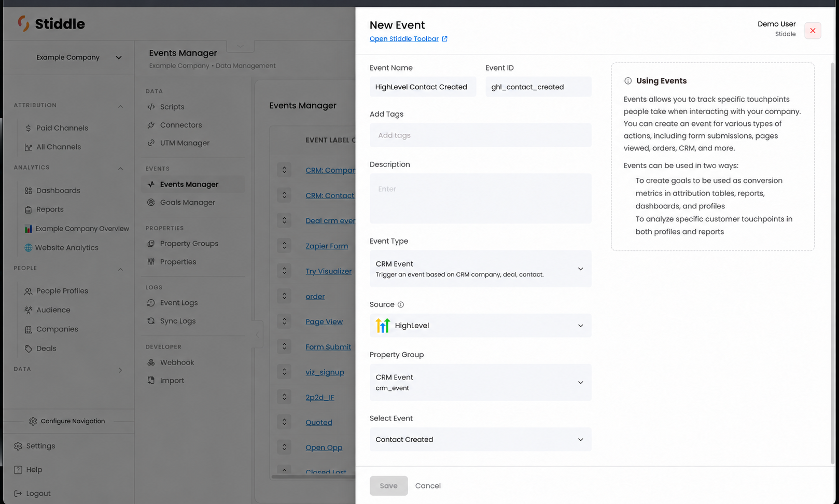Click the Configure Navigation gear icon
The image size is (839, 504).
click(33, 421)
